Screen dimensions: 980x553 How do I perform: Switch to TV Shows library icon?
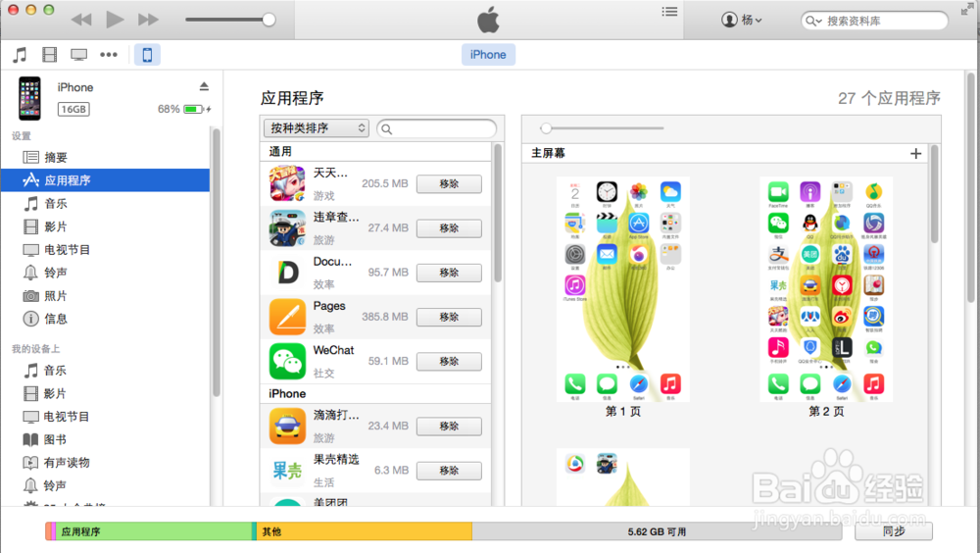[x=78, y=55]
